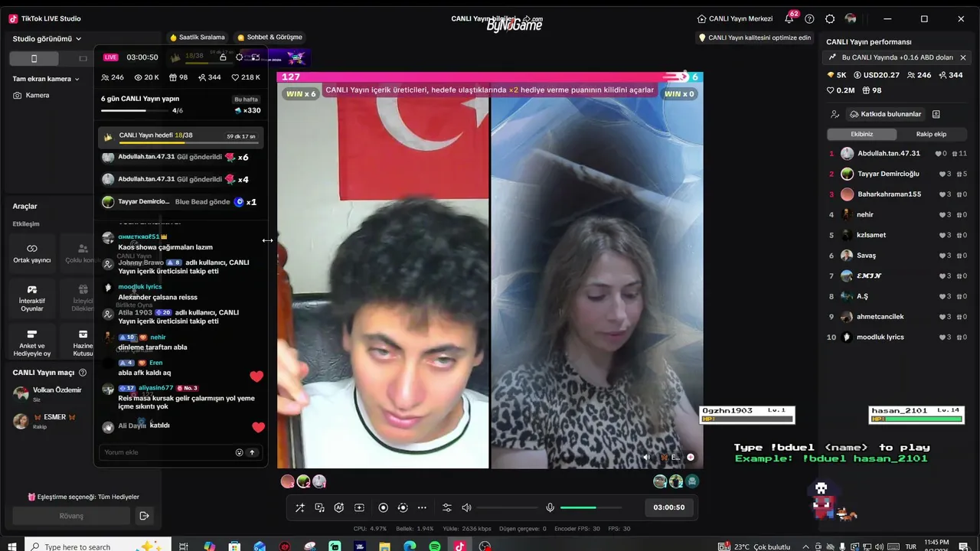Click the chat panel pop-out icon
Viewport: 980px width, 551px height.
coord(256,57)
